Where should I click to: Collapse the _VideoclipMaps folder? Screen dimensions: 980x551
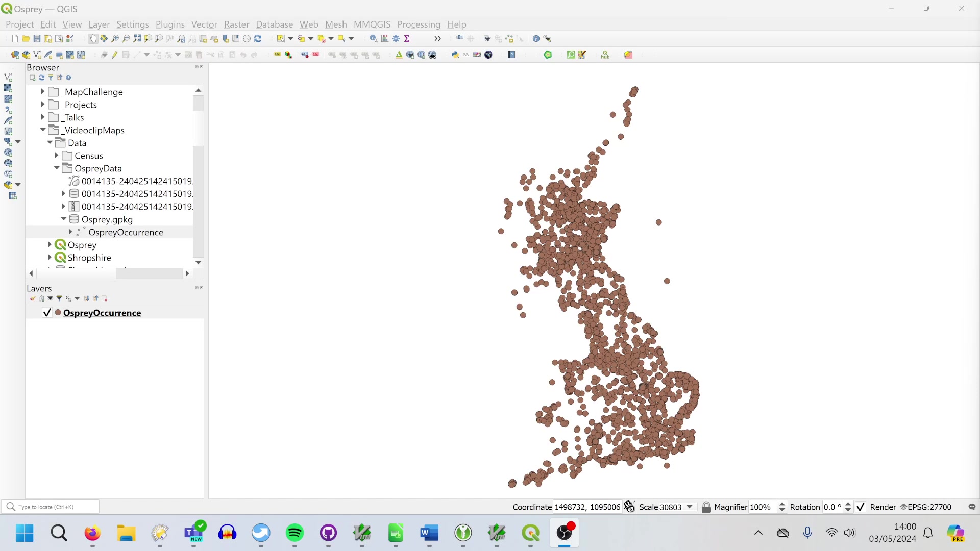[43, 130]
